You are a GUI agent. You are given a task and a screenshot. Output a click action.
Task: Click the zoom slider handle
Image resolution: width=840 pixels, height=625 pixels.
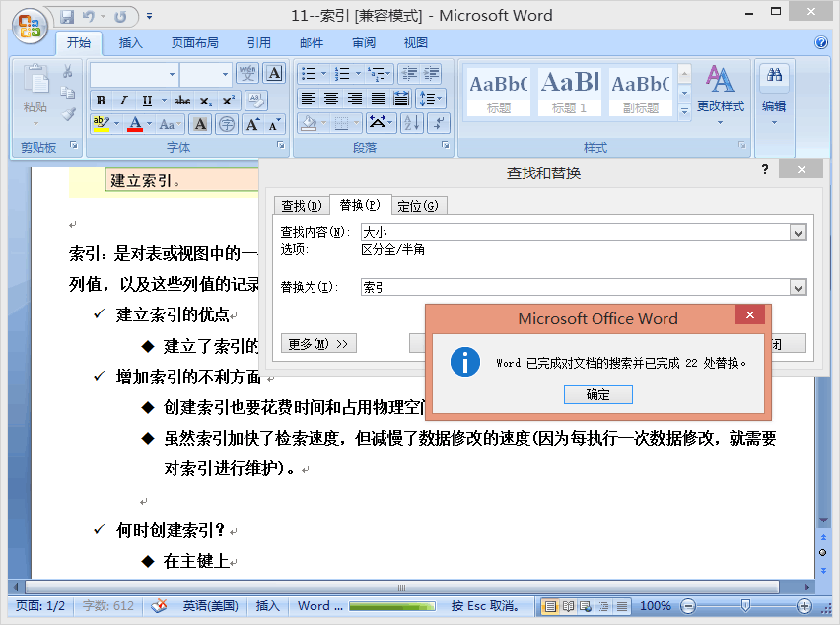tap(745, 605)
